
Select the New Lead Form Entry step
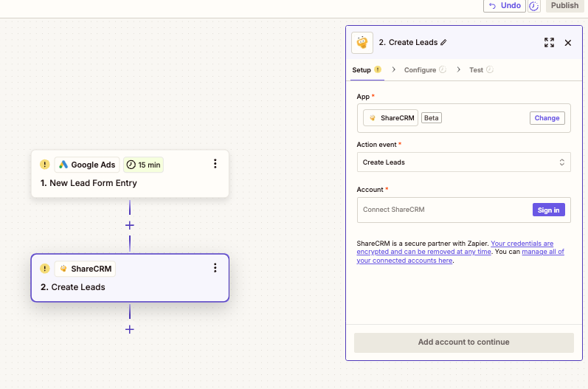tap(130, 173)
